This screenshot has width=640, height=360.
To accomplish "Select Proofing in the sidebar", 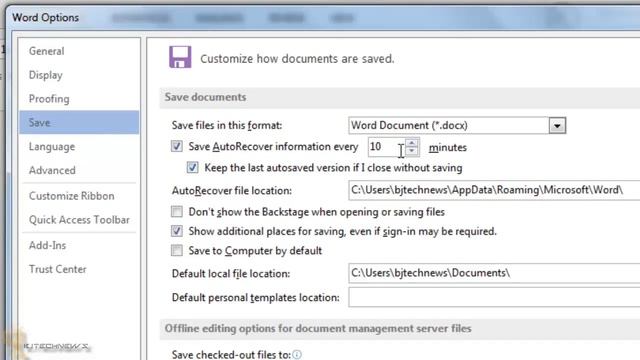I will pos(49,99).
